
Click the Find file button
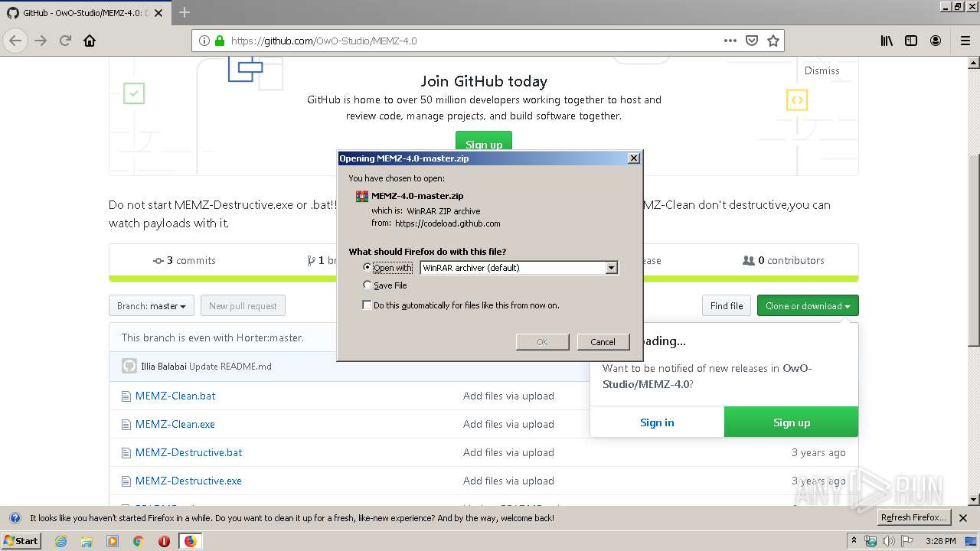click(x=727, y=306)
